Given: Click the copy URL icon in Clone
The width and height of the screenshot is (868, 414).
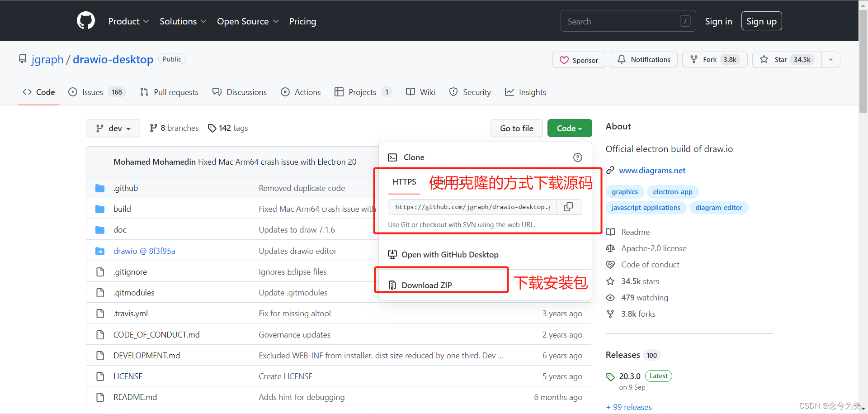Looking at the screenshot, I should 569,207.
